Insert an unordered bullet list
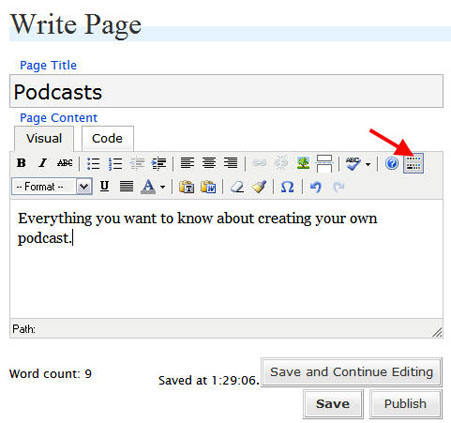451x423 pixels. pyautogui.click(x=93, y=163)
